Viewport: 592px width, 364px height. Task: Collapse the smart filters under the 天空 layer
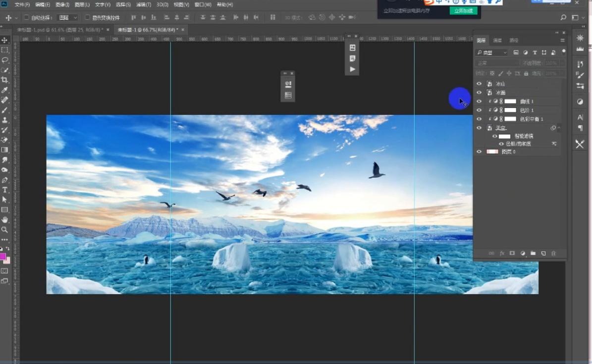[x=559, y=127]
